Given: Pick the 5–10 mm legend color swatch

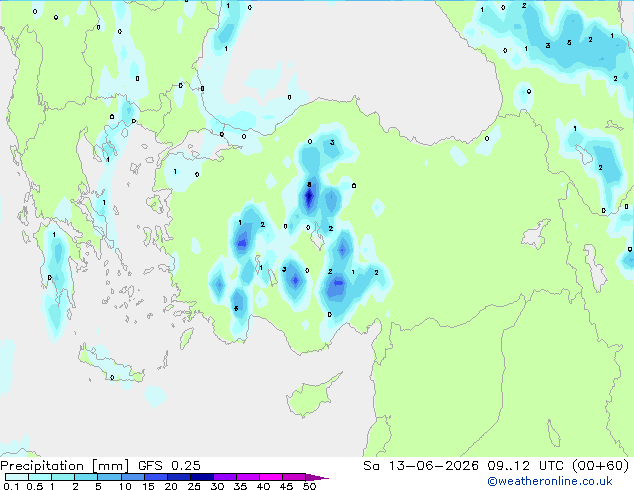Looking at the screenshot, I should (109, 477).
